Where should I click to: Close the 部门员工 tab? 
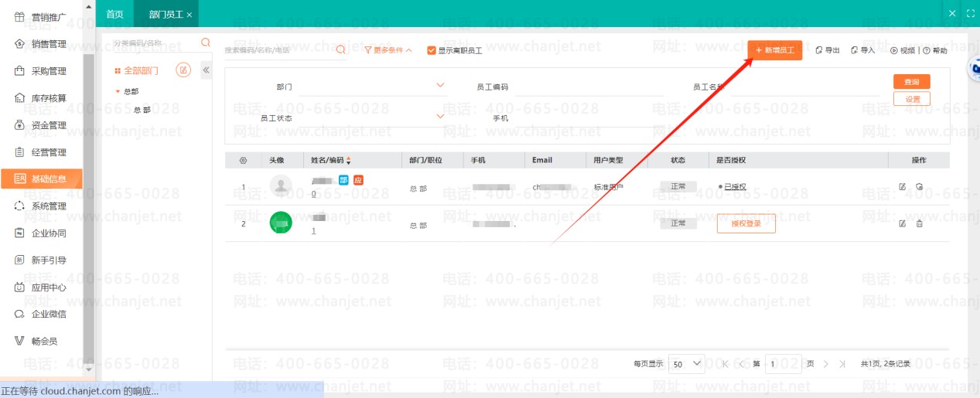(x=190, y=15)
